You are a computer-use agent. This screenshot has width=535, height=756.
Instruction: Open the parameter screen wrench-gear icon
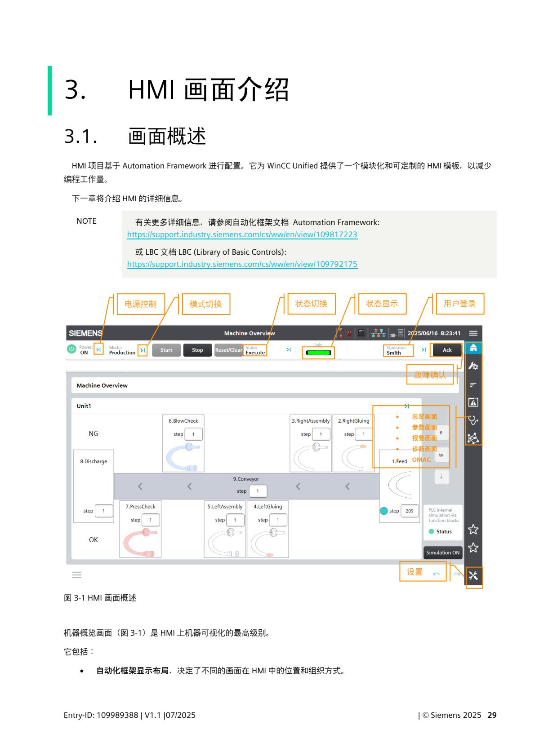click(x=473, y=366)
